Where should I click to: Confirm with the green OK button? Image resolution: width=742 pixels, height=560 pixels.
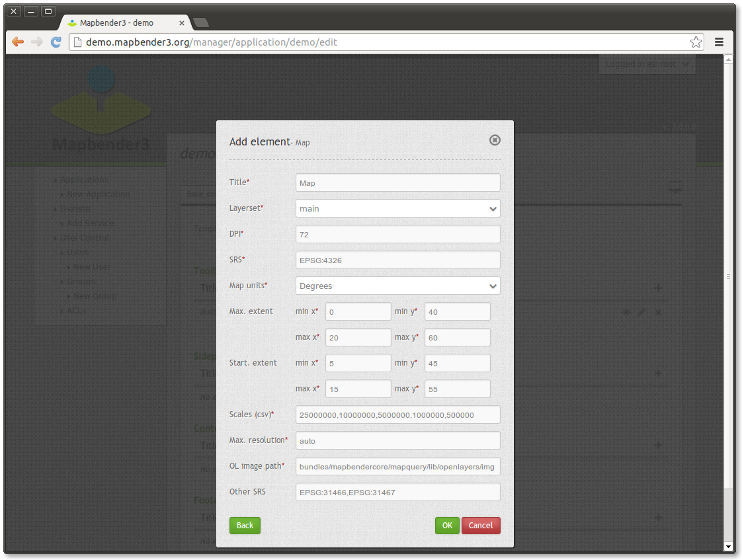pyautogui.click(x=447, y=526)
